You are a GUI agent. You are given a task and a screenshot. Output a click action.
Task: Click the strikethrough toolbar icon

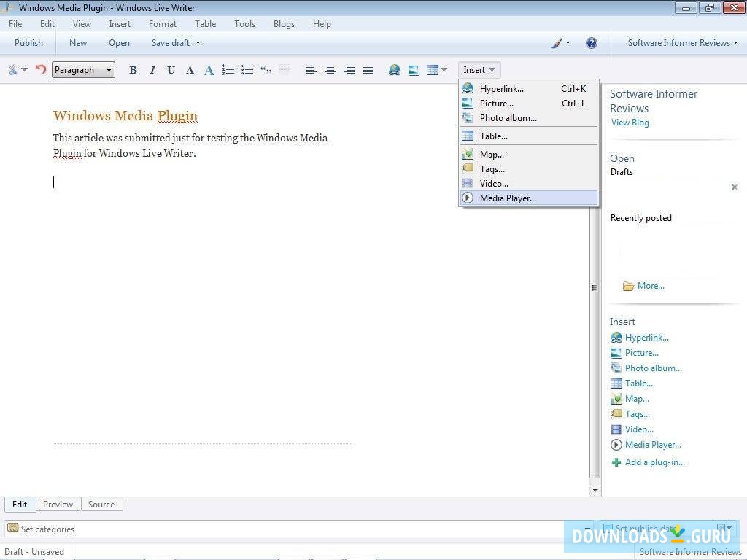point(190,70)
